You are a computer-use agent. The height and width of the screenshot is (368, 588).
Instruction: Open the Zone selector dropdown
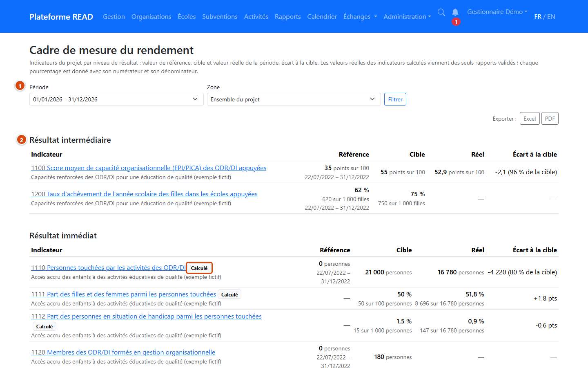[x=294, y=99]
